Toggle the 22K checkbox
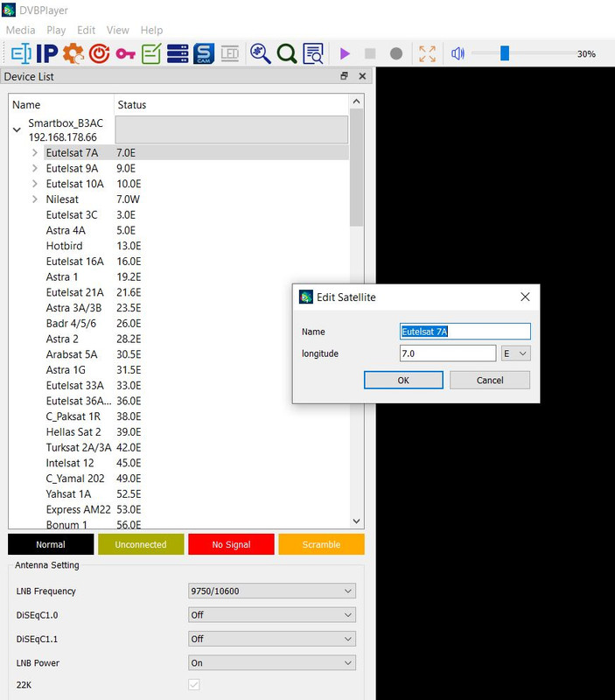 (x=193, y=684)
